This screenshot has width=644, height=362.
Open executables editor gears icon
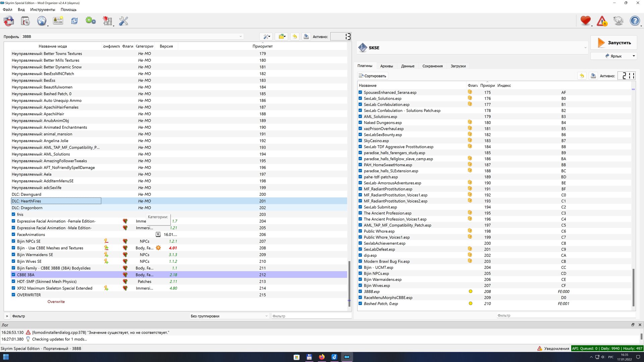tap(91, 21)
